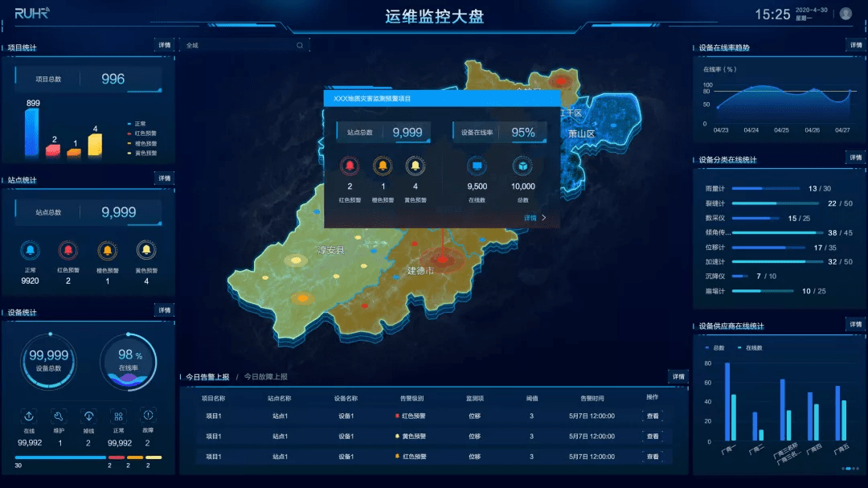Select the blue normal bell under 站点统计
868x488 pixels.
(x=30, y=250)
